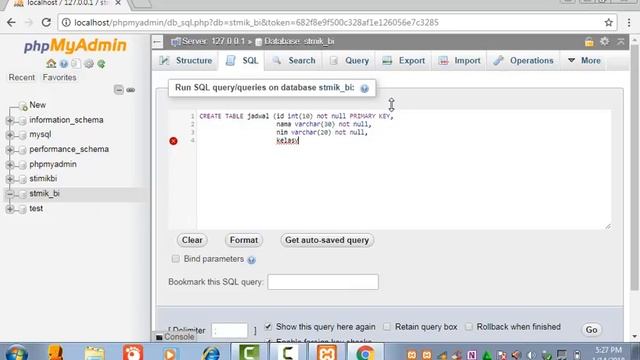The height and width of the screenshot is (360, 640).
Task: Open the Search tab
Action: point(294,60)
